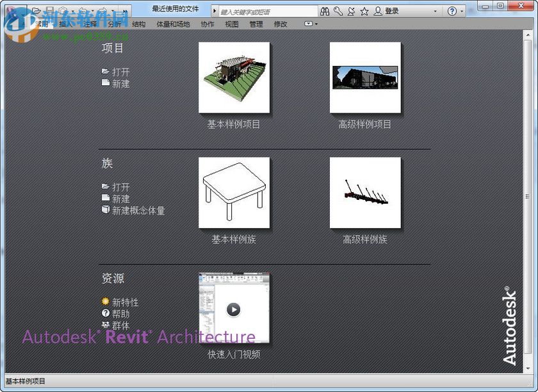Click the 新建概念体量 icon under 族

[x=106, y=210]
